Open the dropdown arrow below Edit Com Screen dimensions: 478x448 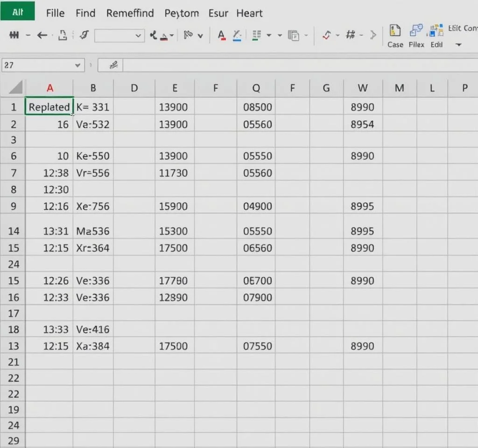coord(458,45)
